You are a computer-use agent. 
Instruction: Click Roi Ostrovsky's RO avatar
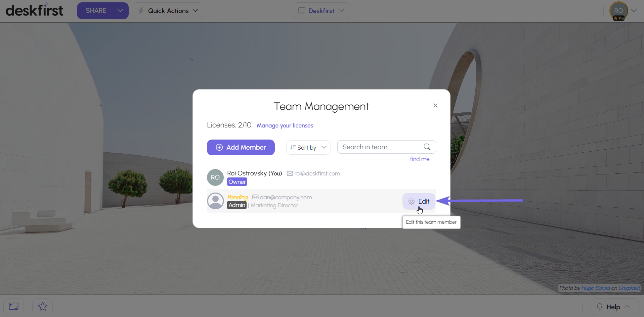click(x=215, y=177)
